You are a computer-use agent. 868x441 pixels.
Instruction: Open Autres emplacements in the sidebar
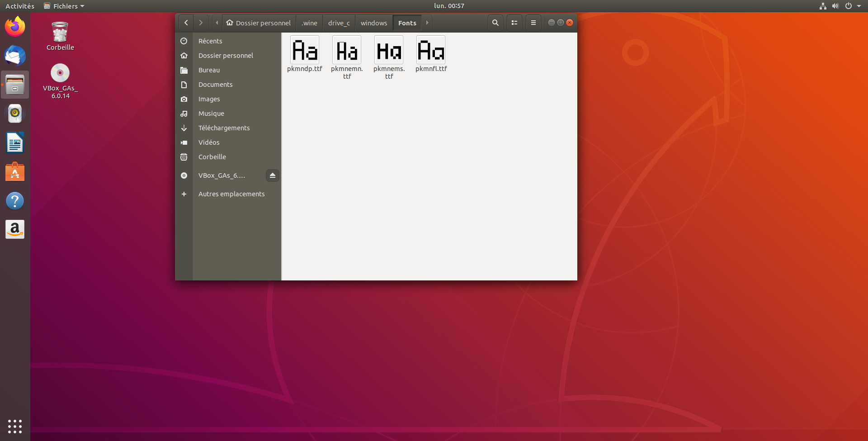tap(231, 194)
